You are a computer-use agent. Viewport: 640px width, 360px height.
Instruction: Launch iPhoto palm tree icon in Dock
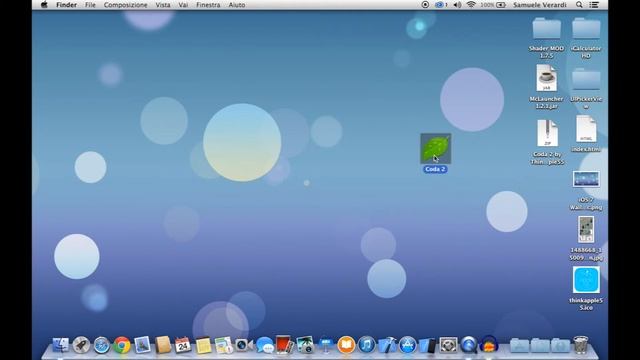tap(305, 345)
